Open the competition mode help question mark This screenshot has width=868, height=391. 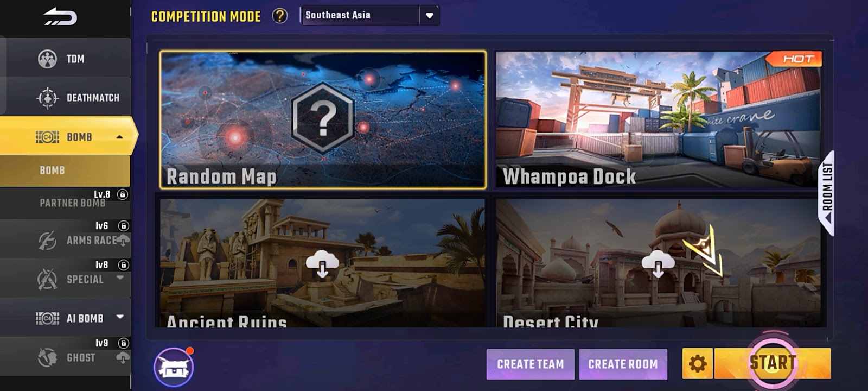point(280,16)
